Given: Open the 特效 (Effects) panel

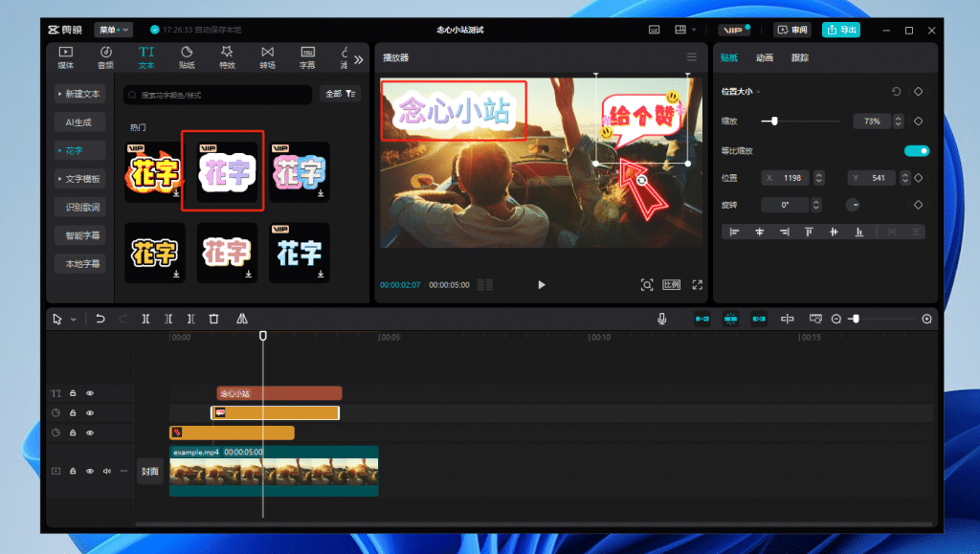Looking at the screenshot, I should (227, 57).
